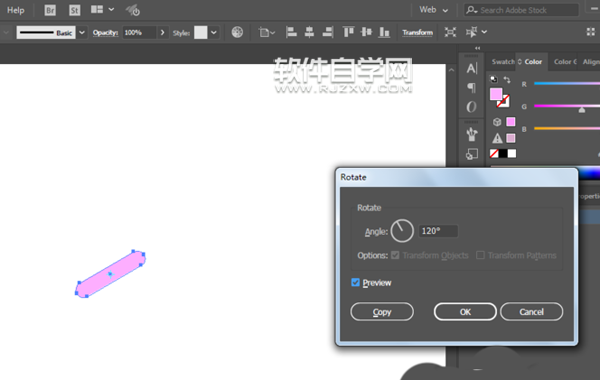
Task: Open the Paragraph panel icon
Action: coord(472,88)
